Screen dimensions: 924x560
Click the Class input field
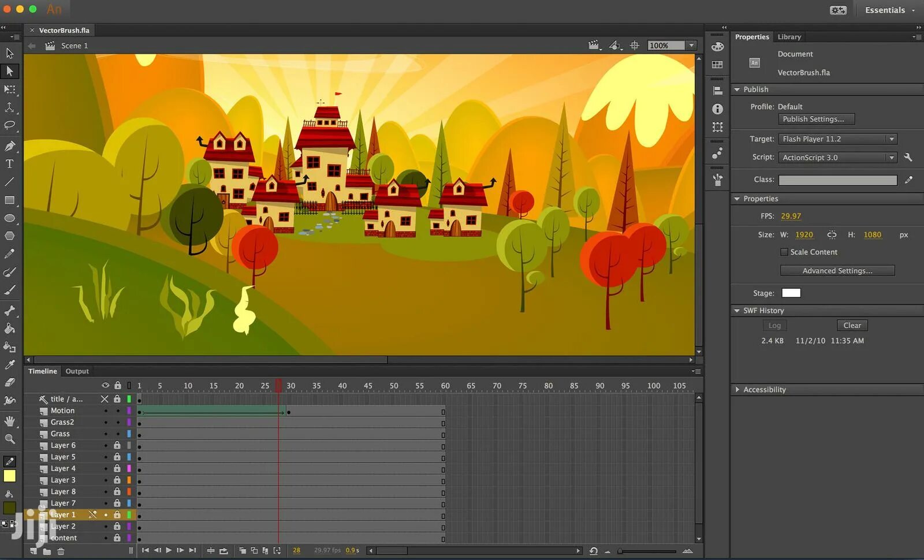point(838,180)
